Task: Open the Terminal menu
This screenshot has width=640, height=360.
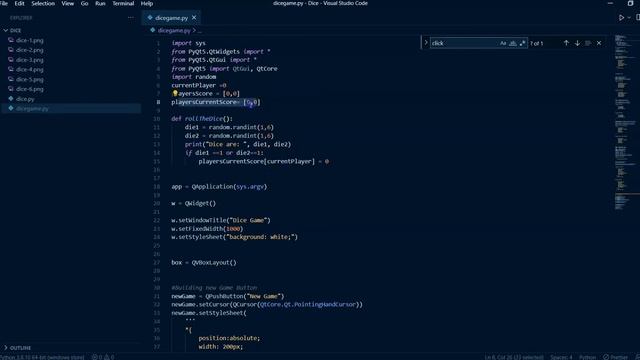Action: (123, 3)
